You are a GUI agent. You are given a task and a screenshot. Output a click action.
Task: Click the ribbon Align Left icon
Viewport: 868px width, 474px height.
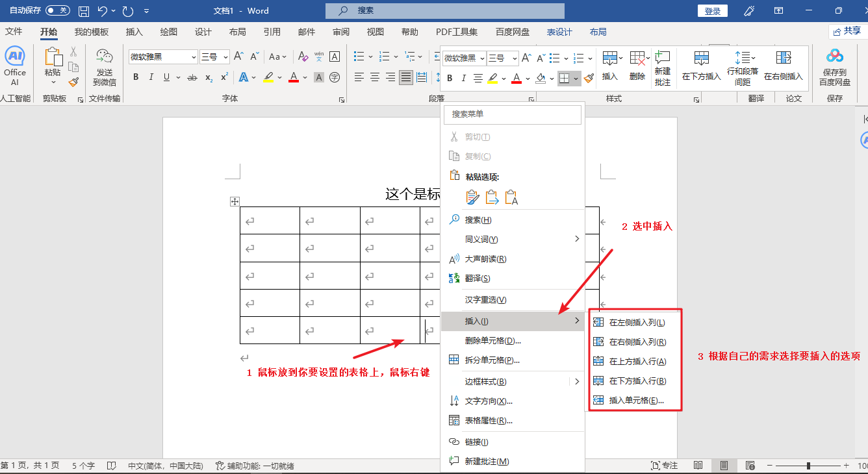tap(359, 77)
